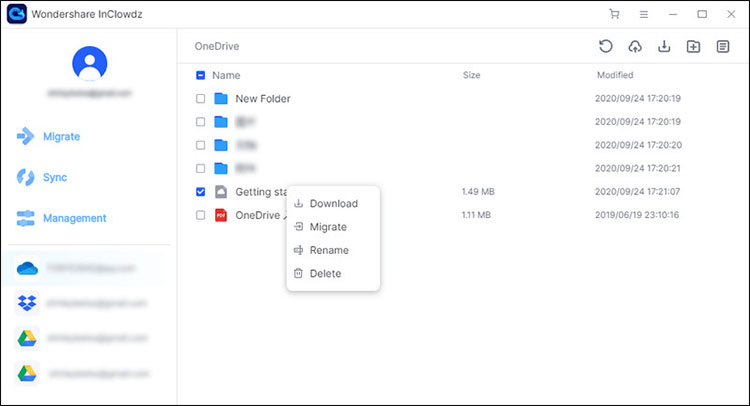
Task: Click the Wondershare InClowdz logo
Action: pyautogui.click(x=17, y=14)
